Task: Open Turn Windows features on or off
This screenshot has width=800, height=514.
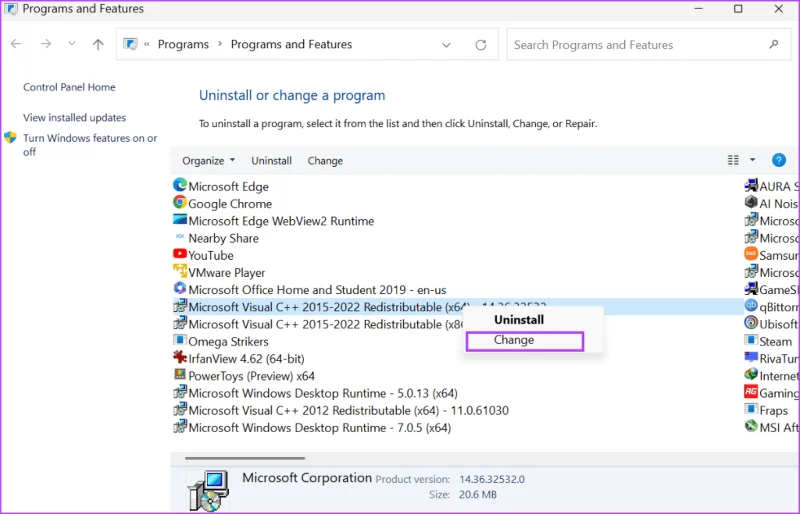Action: coord(90,145)
